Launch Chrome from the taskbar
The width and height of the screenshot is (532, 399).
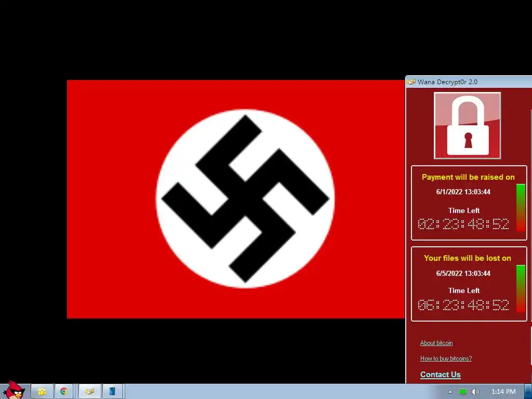coord(64,392)
